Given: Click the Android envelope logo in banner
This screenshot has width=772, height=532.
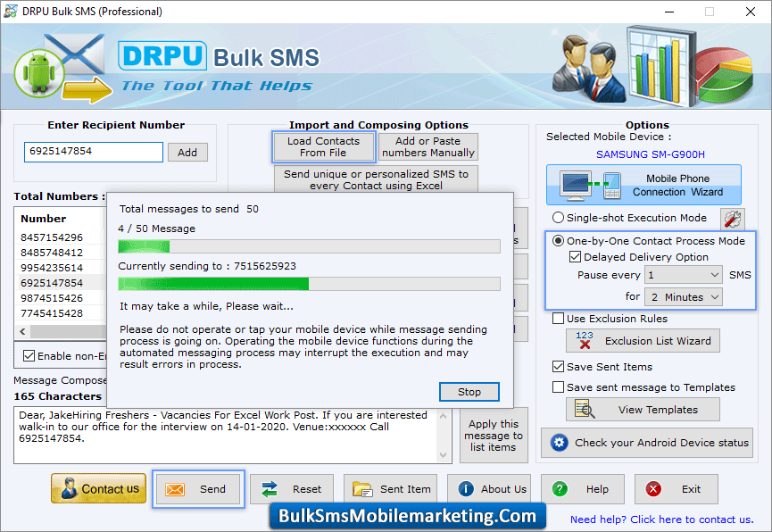Looking at the screenshot, I should pos(63,68).
